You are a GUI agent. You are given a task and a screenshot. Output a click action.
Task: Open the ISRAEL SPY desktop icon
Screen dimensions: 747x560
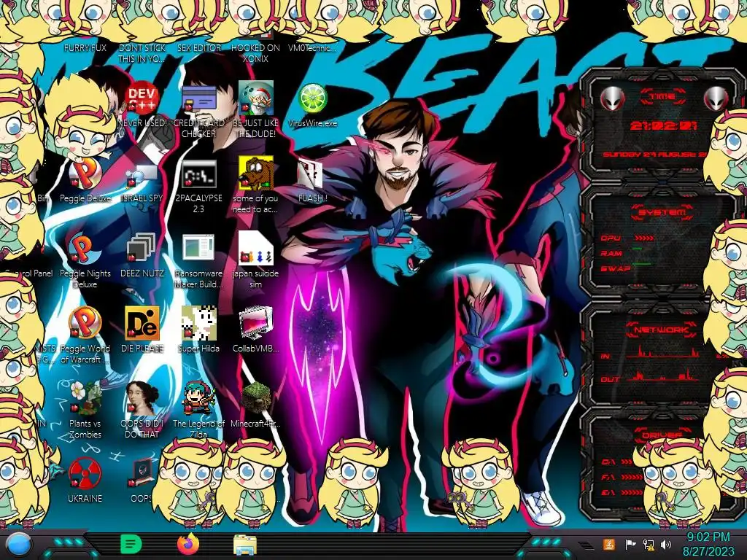(142, 175)
